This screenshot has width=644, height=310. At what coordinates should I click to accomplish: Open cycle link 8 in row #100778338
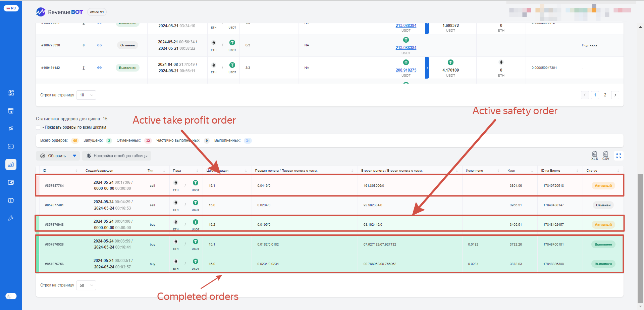pyautogui.click(x=84, y=45)
